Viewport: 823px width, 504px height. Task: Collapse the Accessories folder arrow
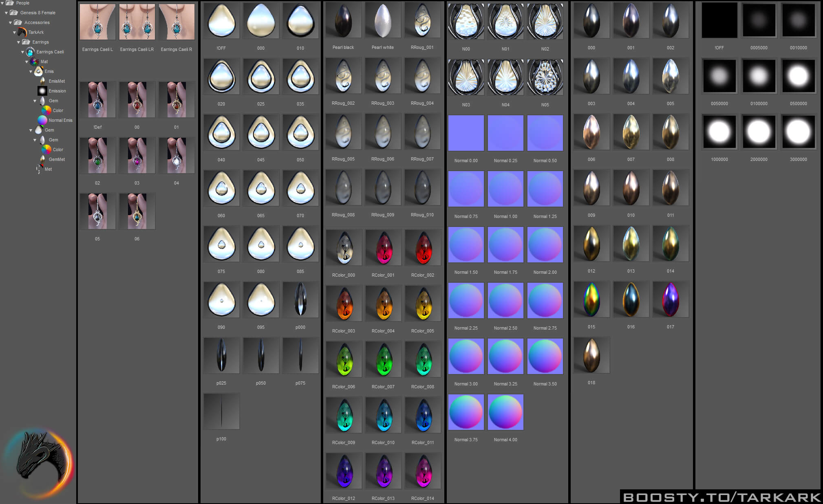[x=10, y=22]
